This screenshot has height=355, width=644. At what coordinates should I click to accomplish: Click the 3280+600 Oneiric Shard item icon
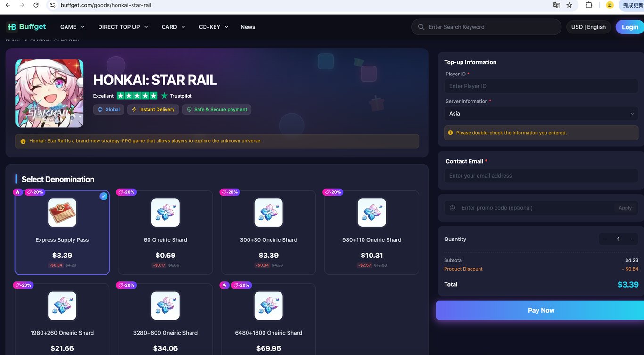(165, 305)
